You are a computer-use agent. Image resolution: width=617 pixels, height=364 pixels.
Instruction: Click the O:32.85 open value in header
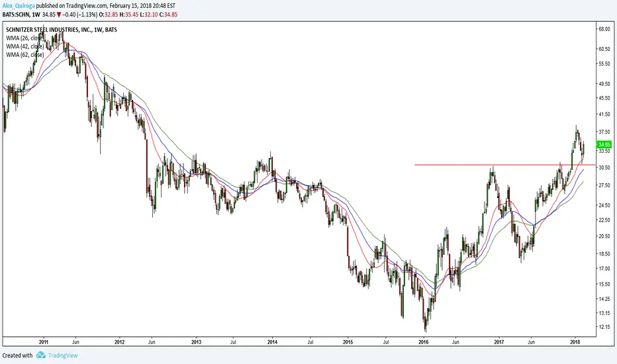click(x=109, y=15)
